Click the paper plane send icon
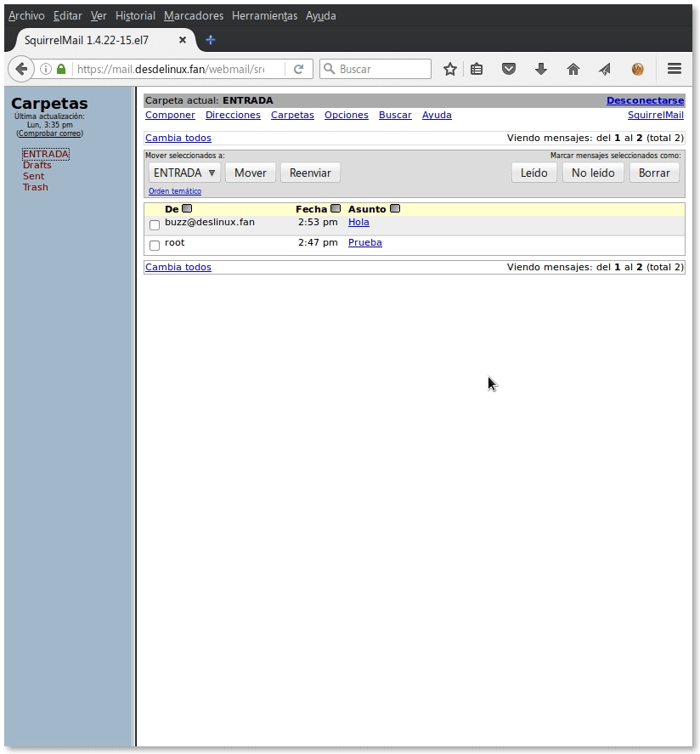The height and width of the screenshot is (754, 700). (x=605, y=69)
